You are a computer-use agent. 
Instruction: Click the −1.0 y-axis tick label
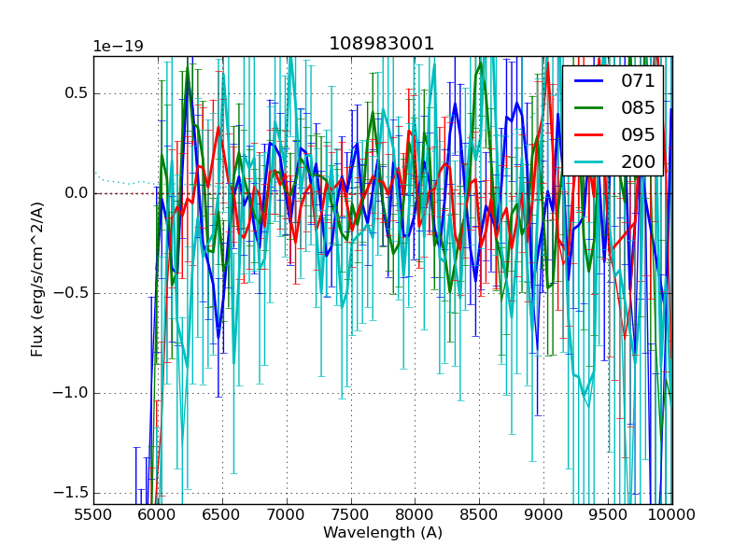point(70,393)
